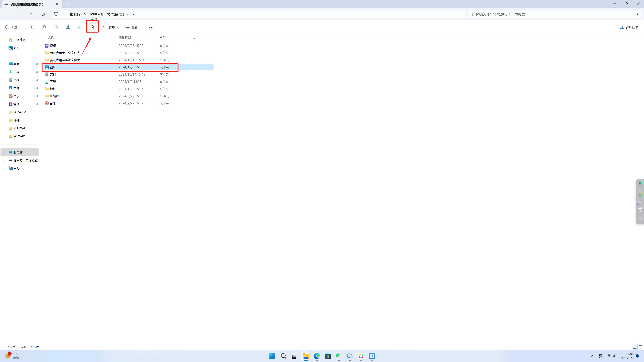Toggle the 英 input language indicator
644x362 pixels.
[601, 356]
